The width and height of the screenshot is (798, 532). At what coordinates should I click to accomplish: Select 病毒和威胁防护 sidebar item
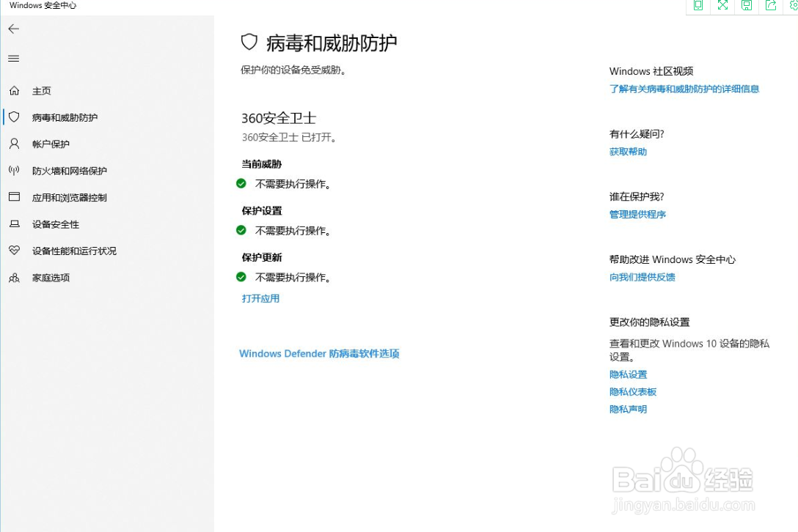[65, 117]
